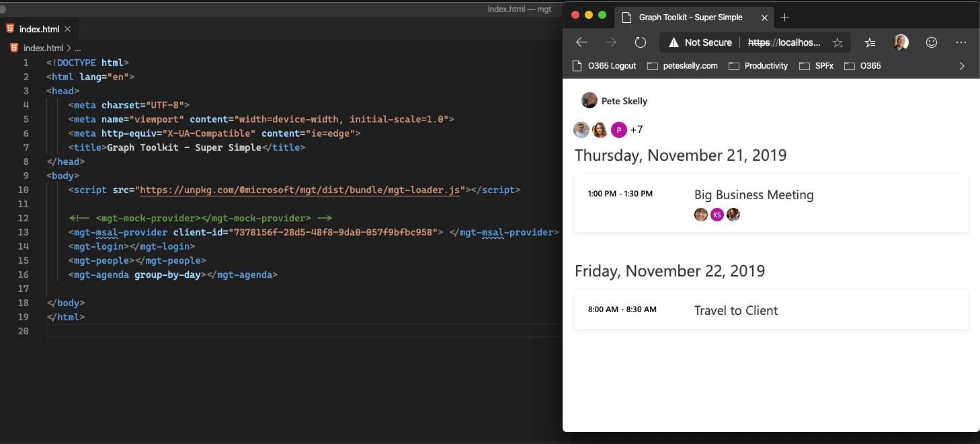Open the SPFx bookmarks folder
This screenshot has height=444, width=980.
coord(816,66)
